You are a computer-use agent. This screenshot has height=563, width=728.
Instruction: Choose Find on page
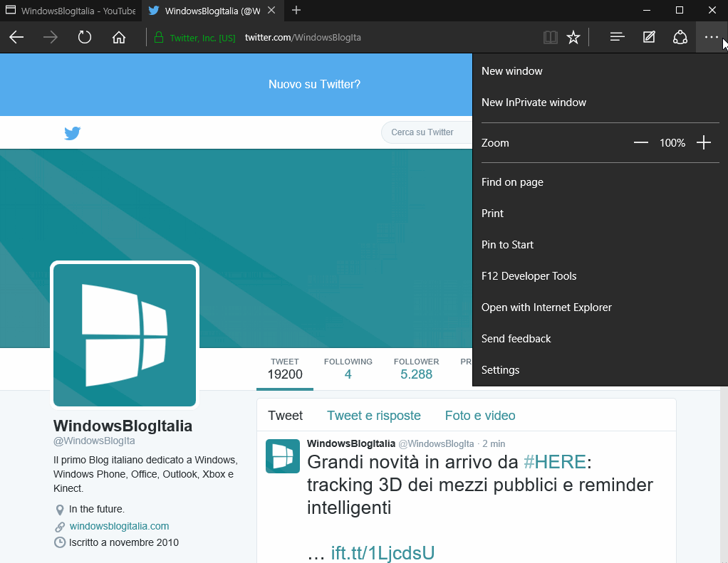click(x=600, y=181)
